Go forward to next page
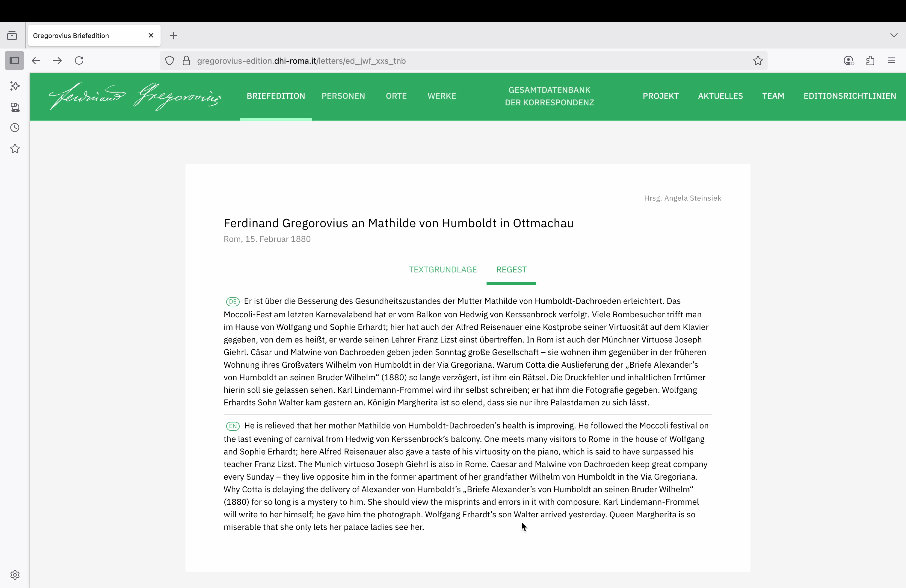Viewport: 906px width, 588px height. [x=58, y=60]
